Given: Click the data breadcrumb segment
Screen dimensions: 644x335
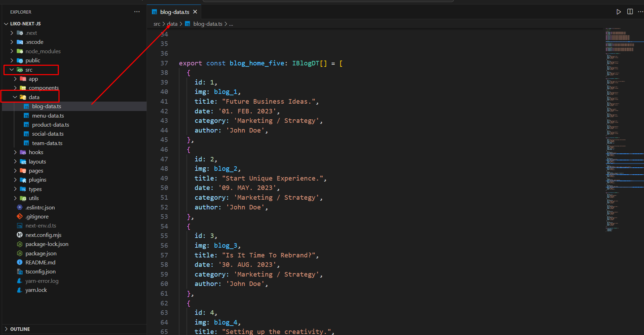Looking at the screenshot, I should point(172,24).
